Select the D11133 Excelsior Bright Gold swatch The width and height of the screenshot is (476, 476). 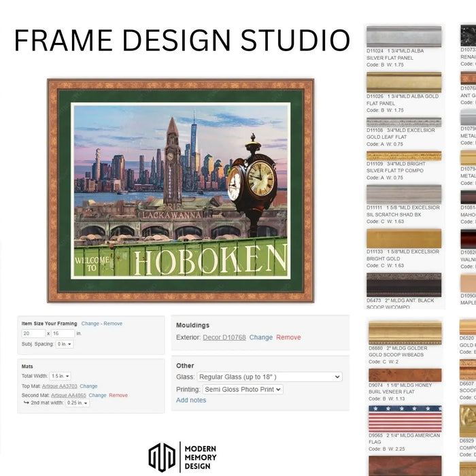(404, 239)
